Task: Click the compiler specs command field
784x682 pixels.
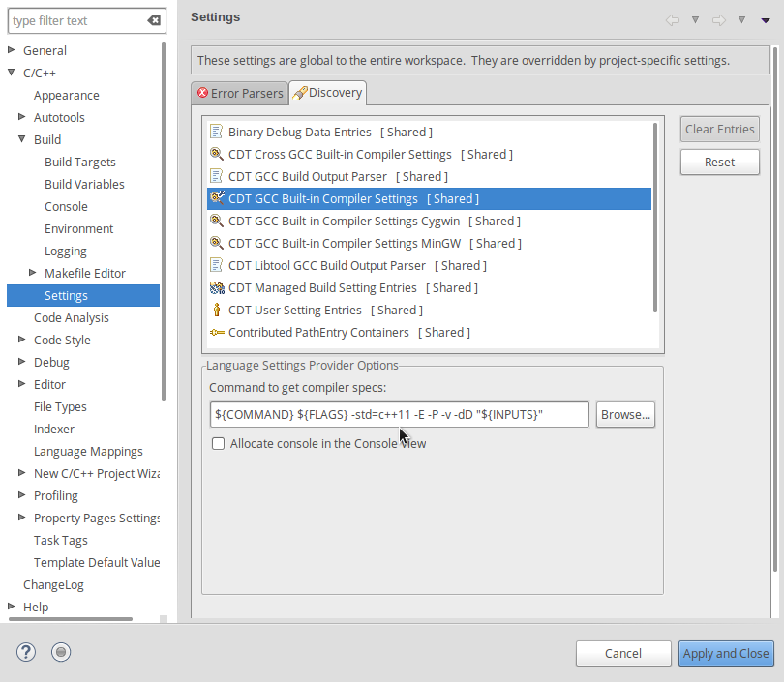Action: (x=399, y=414)
